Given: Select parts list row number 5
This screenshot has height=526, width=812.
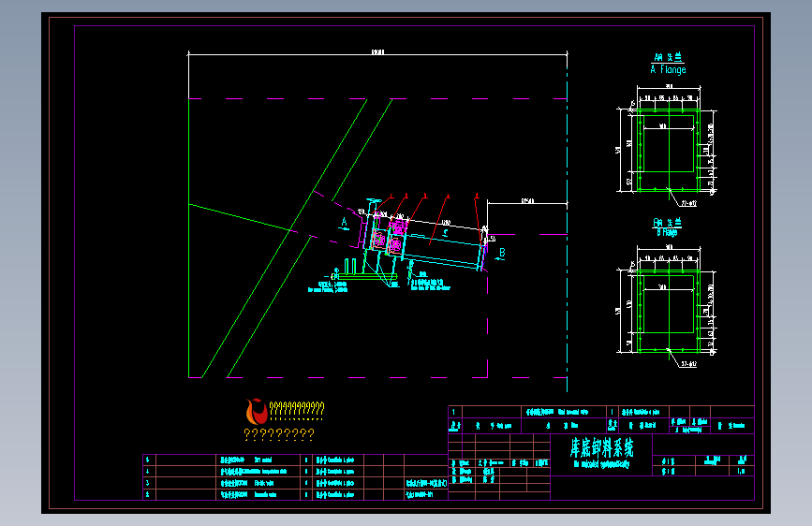Looking at the screenshot, I should pos(295,460).
